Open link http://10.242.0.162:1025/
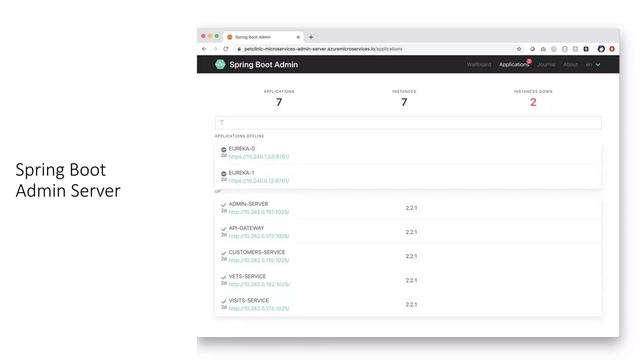This screenshot has height=362, width=644. coord(259,284)
